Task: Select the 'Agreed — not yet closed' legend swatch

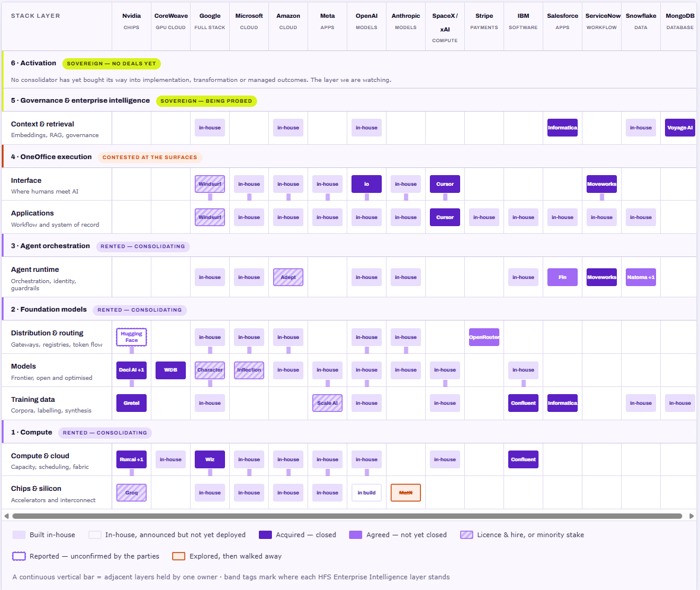Action: point(356,535)
